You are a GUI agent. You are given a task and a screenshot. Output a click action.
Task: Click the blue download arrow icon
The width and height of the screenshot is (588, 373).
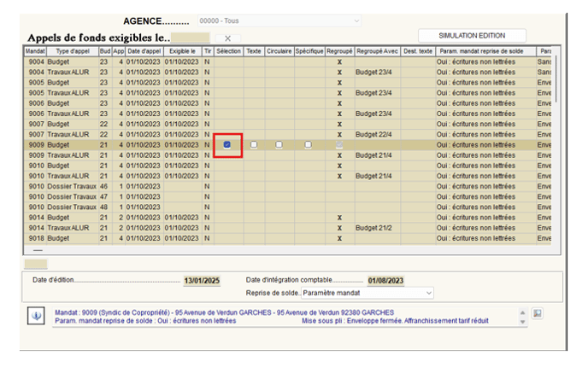tap(35, 315)
